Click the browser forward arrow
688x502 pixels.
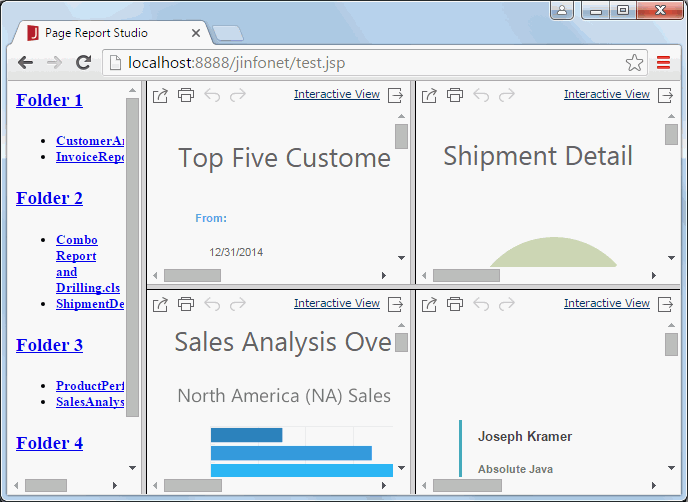click(x=54, y=63)
